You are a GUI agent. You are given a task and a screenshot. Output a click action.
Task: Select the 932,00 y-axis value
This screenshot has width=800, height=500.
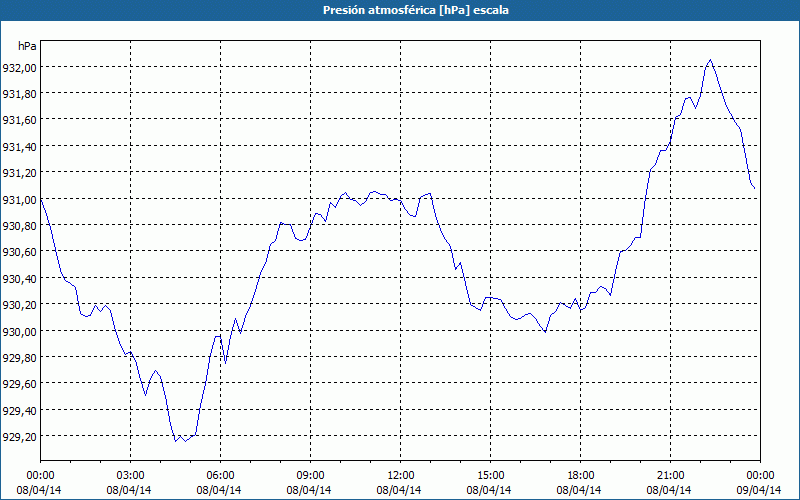click(x=19, y=68)
